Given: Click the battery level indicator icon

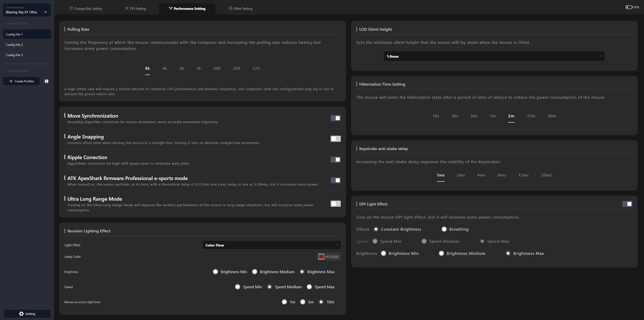Looking at the screenshot, I should click(x=629, y=7).
